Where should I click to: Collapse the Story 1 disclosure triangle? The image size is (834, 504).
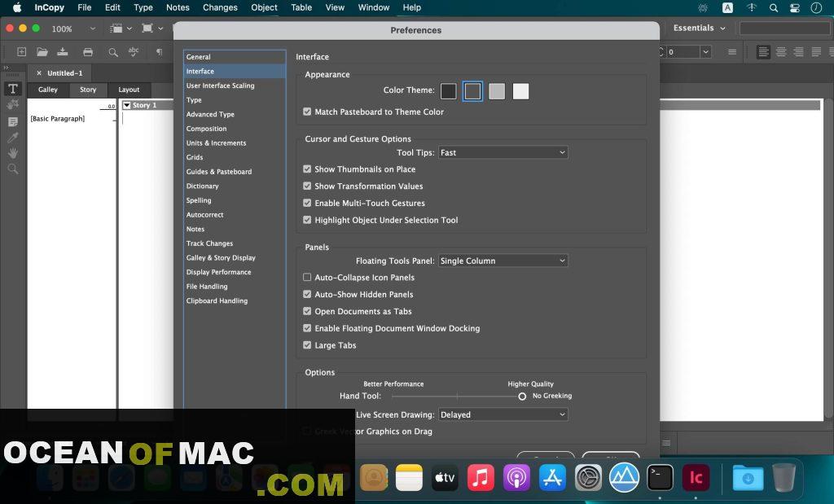pos(127,105)
